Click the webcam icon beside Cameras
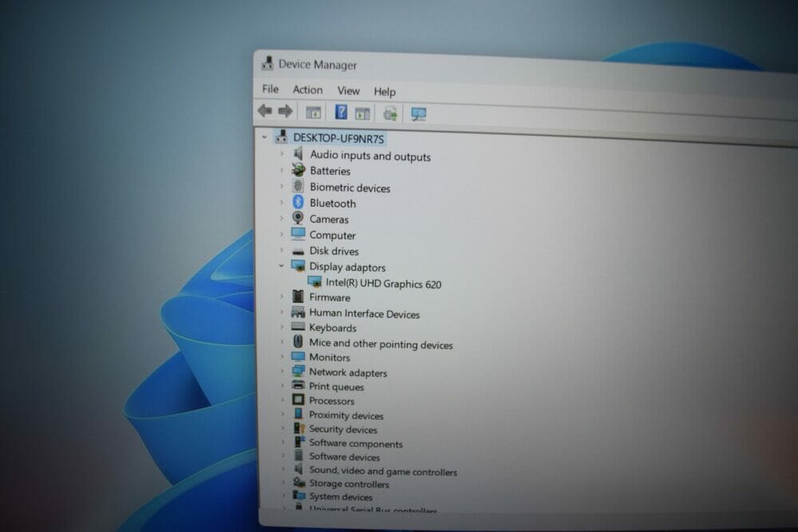 (x=298, y=218)
